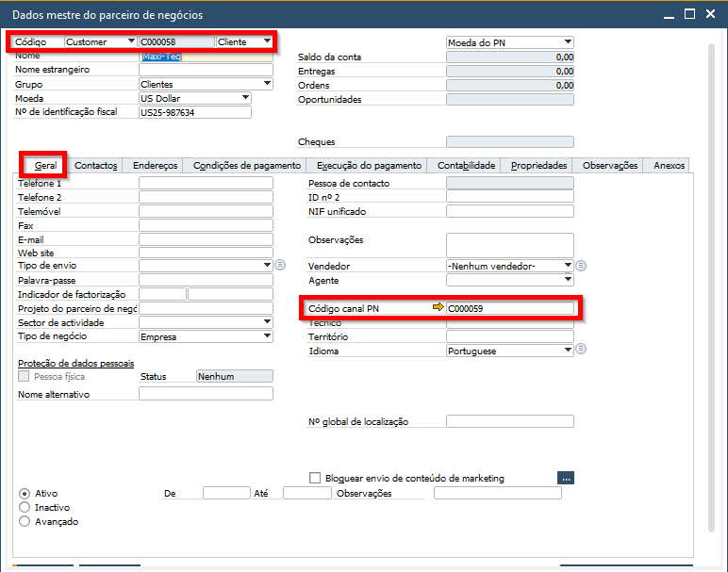Click the info icon next to Tipo de envio
This screenshot has width=728, height=572.
279,266
